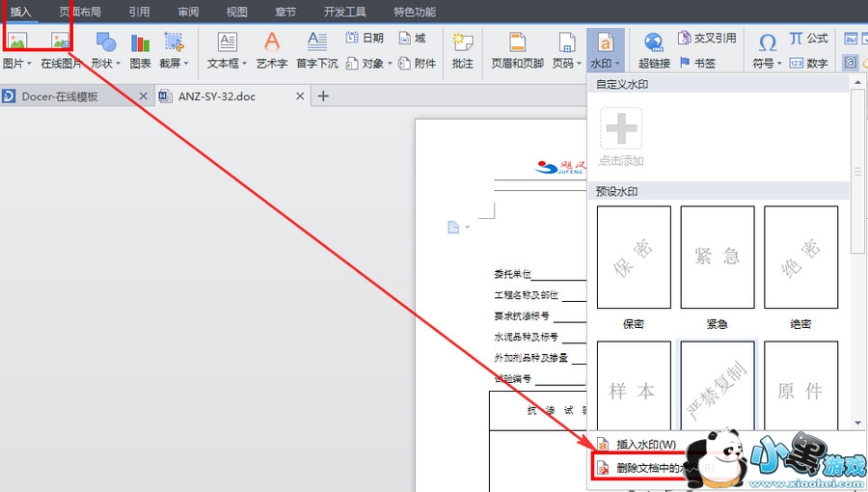This screenshot has width=868, height=492.
Task: Click watermark panel scrollbar up arrow
Action: (x=858, y=83)
